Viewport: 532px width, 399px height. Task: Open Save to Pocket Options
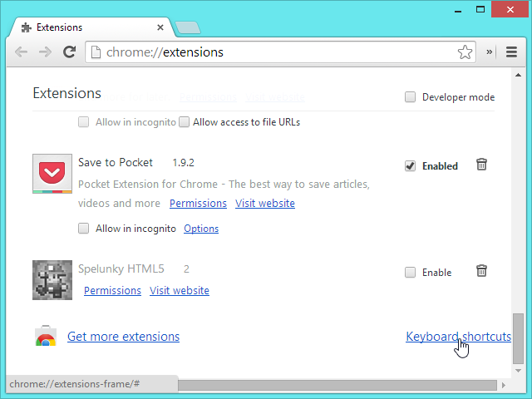201,229
